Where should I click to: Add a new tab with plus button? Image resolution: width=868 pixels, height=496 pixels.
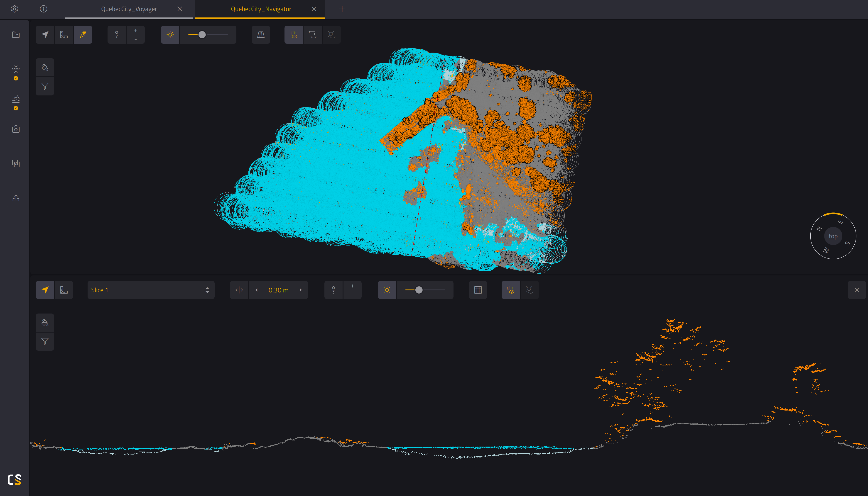point(342,9)
